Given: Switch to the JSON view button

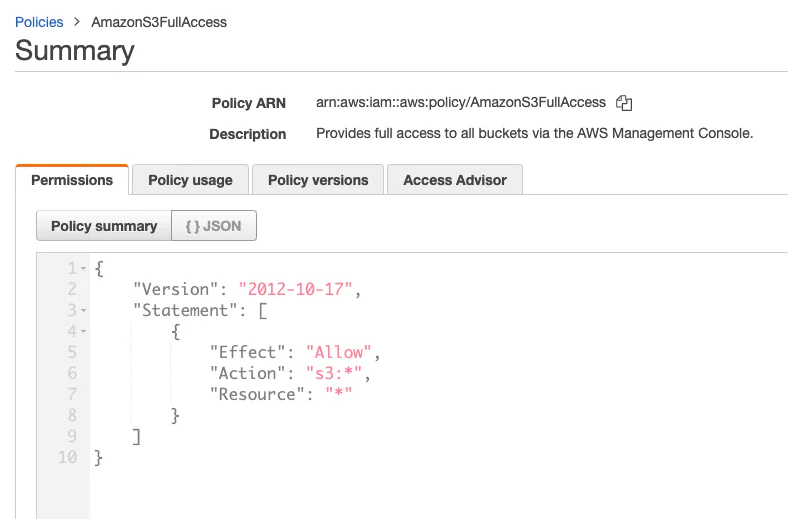Looking at the screenshot, I should 214,226.
